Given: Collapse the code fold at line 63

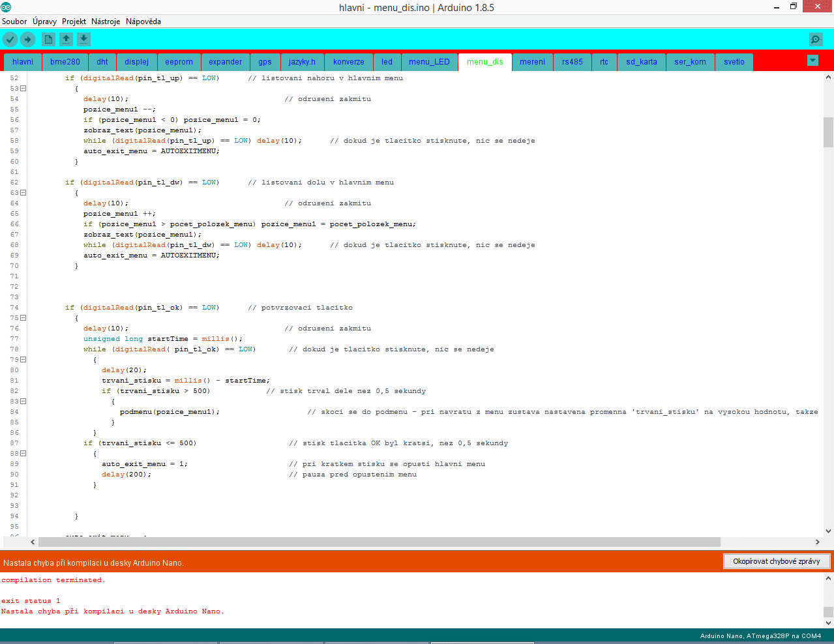Looking at the screenshot, I should tap(23, 193).
